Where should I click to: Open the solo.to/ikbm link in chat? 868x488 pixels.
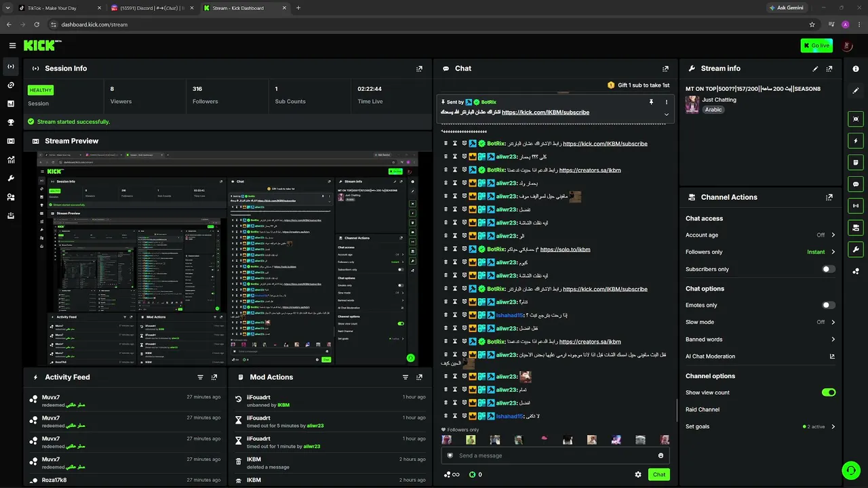(565, 249)
